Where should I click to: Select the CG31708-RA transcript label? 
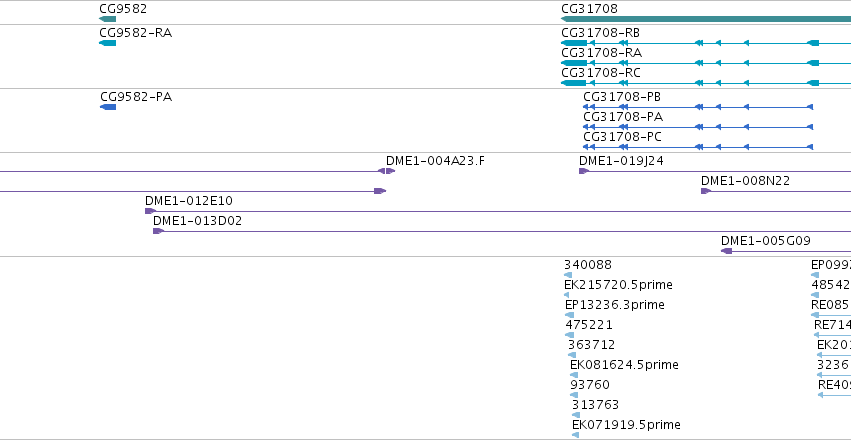tap(601, 53)
